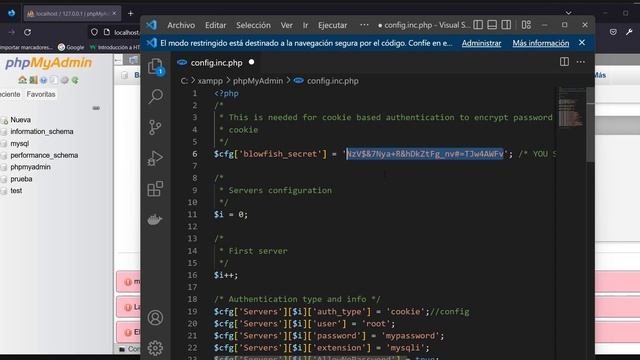
Task: Click the Administrar link in banner
Action: click(481, 43)
